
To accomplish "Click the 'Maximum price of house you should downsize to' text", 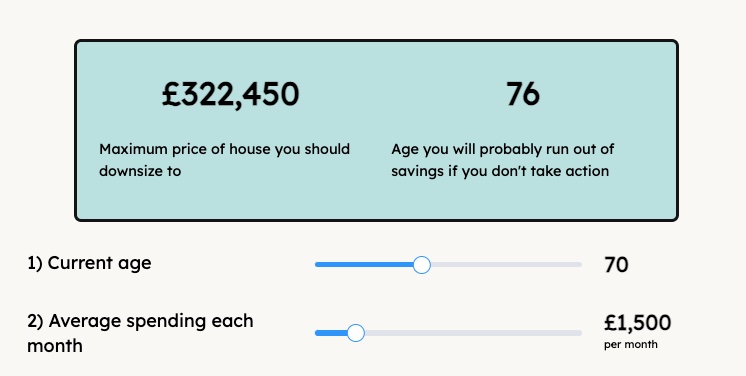I will (224, 160).
